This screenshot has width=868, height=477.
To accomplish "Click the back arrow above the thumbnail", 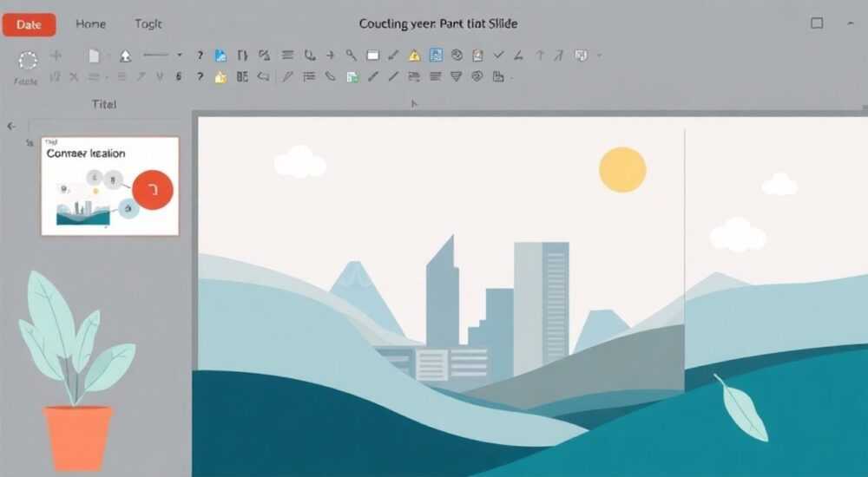I will click(x=11, y=126).
